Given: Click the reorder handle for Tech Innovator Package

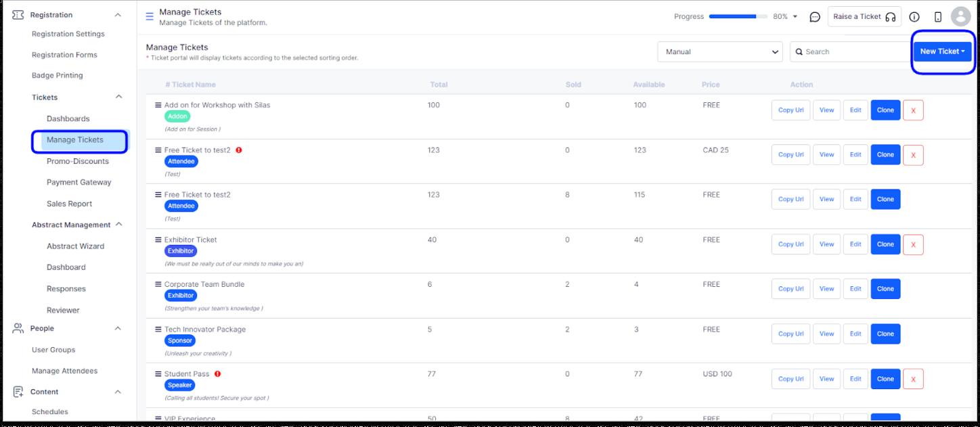Looking at the screenshot, I should click(158, 330).
